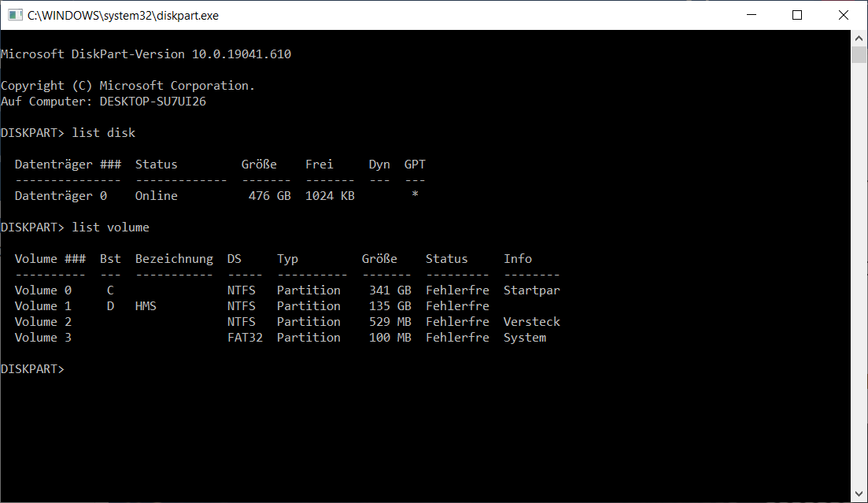The width and height of the screenshot is (868, 503).
Task: Click the 'Volume 3' row label
Action: (x=43, y=338)
